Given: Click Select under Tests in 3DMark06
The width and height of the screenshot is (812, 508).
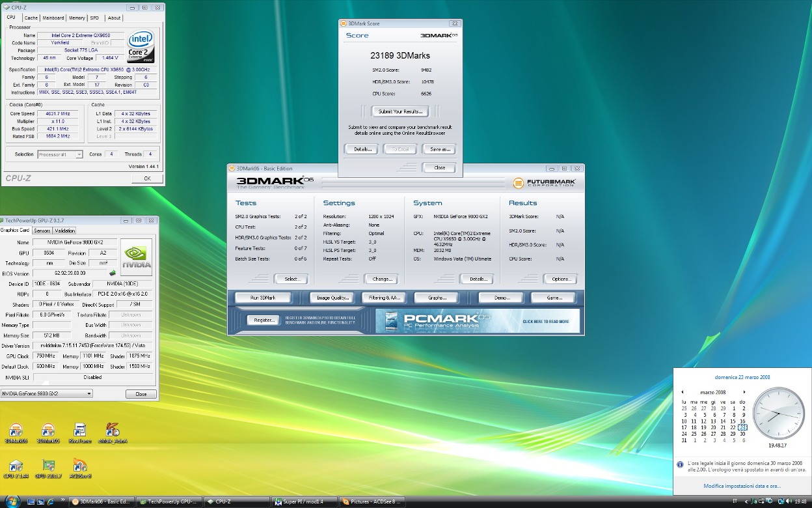Looking at the screenshot, I should (x=291, y=279).
